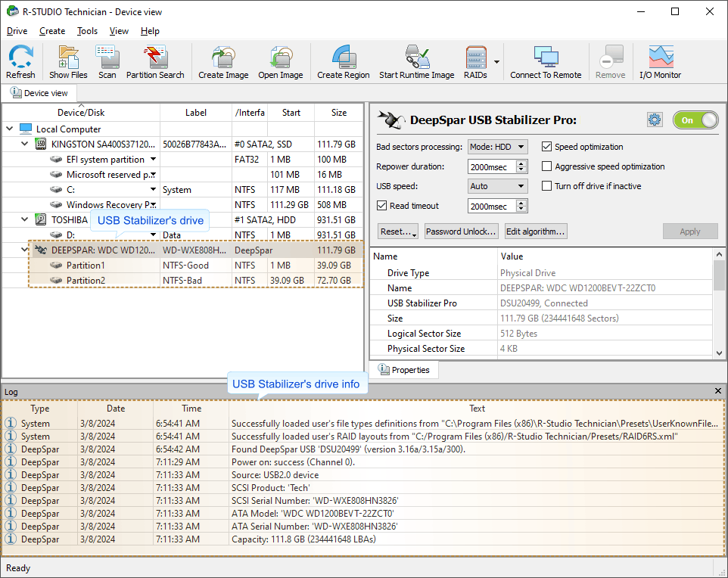Collapse the TOSHIBA drive node
This screenshot has width=728, height=578.
[x=25, y=219]
